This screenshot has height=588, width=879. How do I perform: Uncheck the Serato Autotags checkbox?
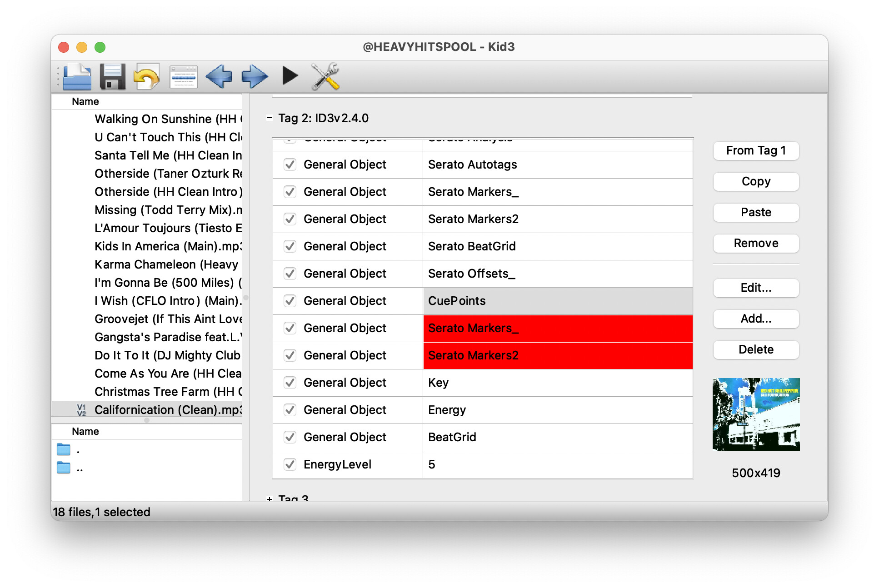[290, 164]
